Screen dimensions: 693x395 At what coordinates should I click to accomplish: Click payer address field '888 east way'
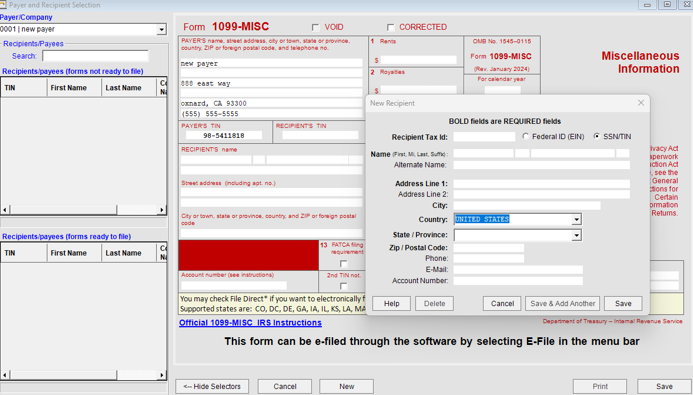[271, 83]
